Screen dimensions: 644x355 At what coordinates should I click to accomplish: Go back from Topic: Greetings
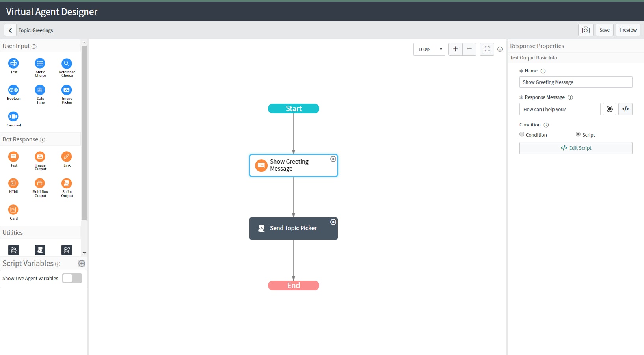10,30
